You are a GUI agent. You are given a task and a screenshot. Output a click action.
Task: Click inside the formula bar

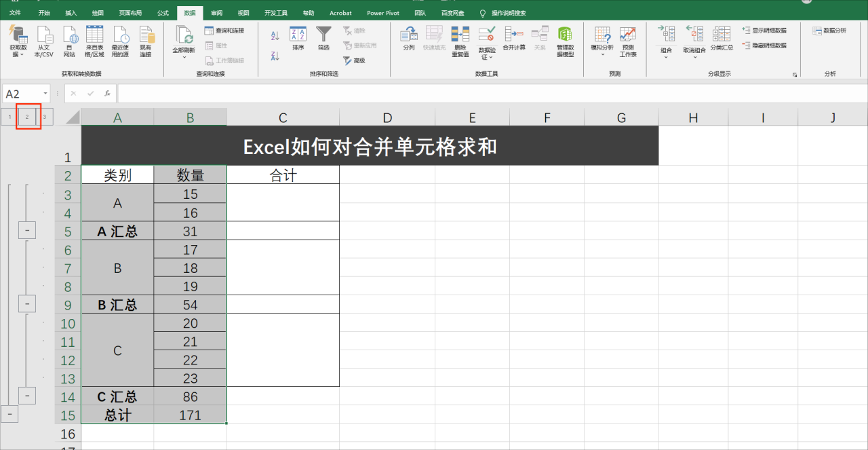pyautogui.click(x=492, y=94)
